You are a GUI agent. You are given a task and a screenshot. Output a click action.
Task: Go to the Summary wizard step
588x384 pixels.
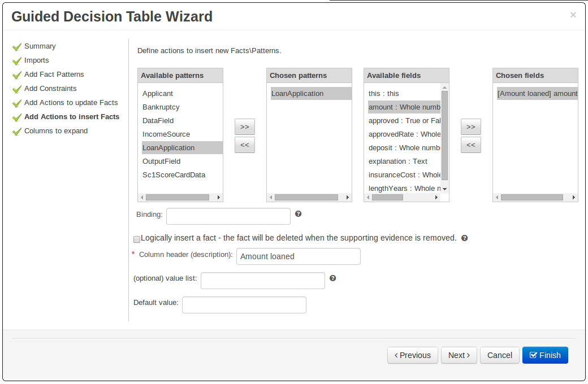(40, 46)
